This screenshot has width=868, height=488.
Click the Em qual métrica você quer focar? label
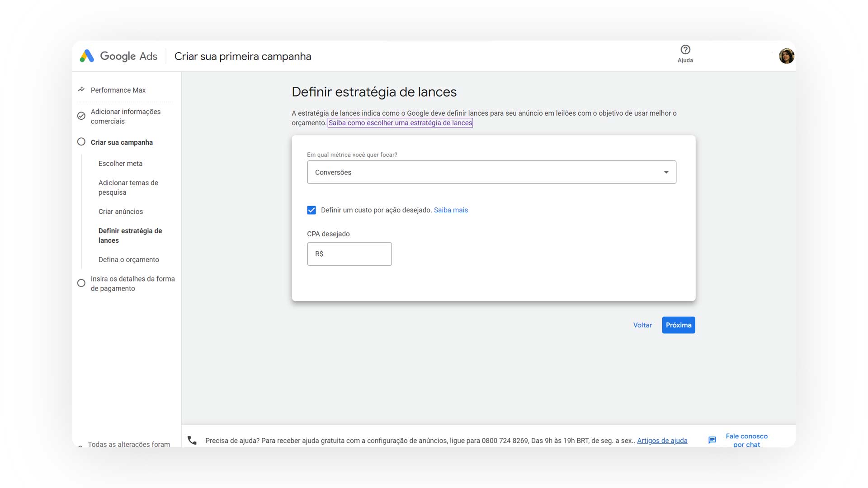352,155
